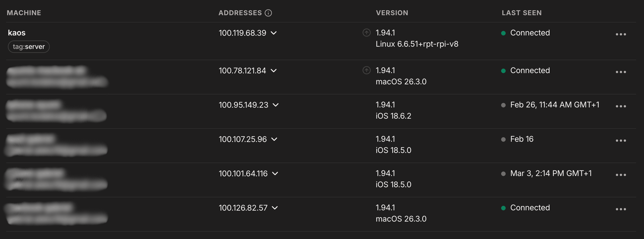Click the gray status dot on the Feb 16 row
Image resolution: width=644 pixels, height=239 pixels.
(x=503, y=139)
